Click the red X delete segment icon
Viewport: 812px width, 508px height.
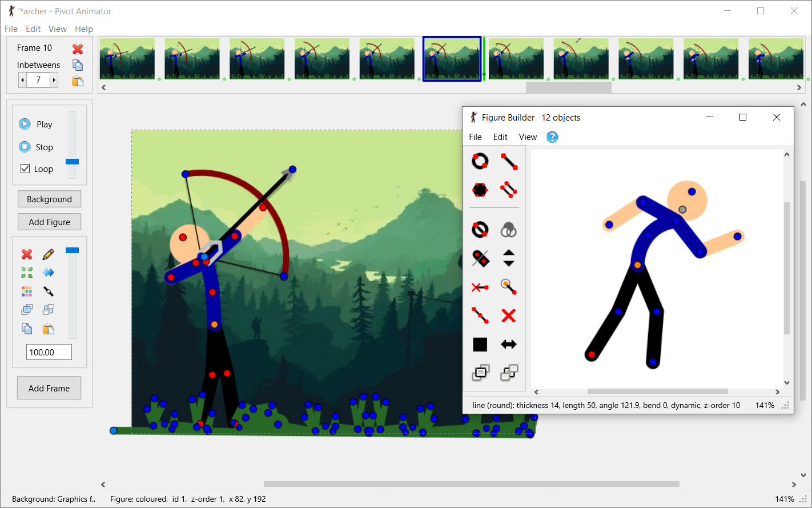click(x=509, y=315)
